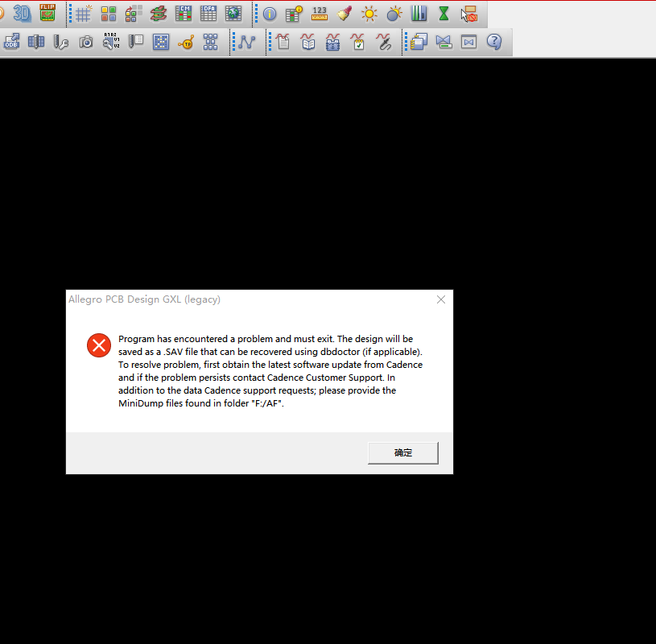Click the drill bit over grid icon
The height and width of the screenshot is (644, 656).
(36, 42)
